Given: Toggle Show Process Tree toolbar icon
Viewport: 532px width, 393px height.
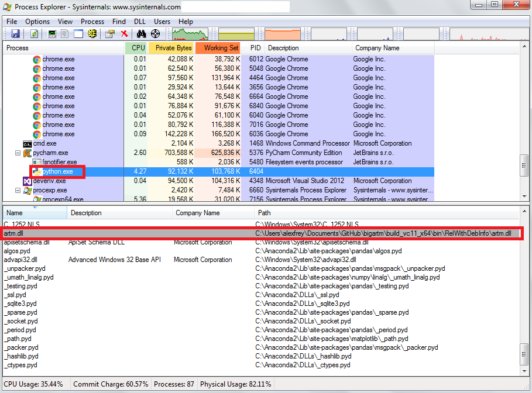Looking at the screenshot, I should (x=65, y=33).
